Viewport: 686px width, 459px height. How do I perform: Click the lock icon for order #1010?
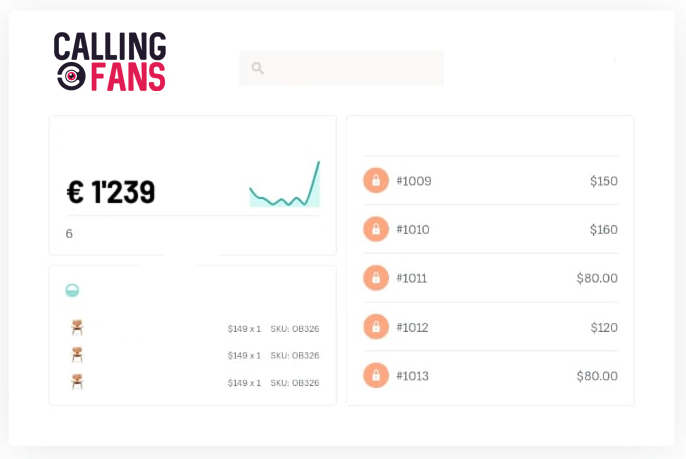376,229
